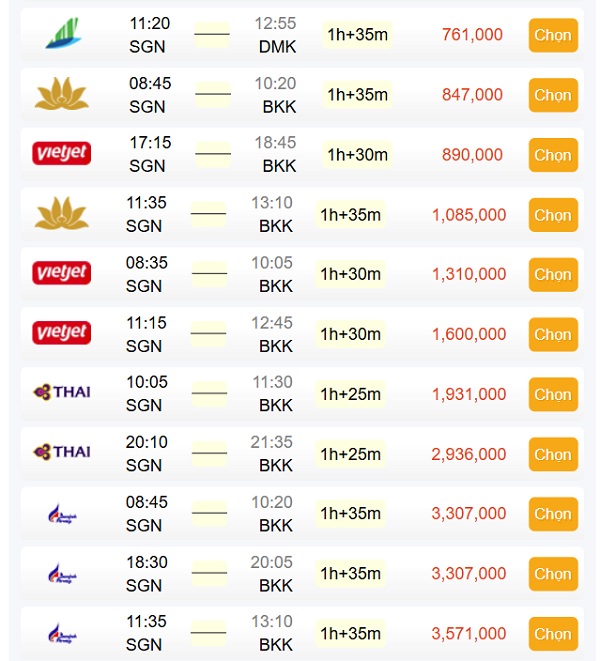Click the Bangkok Airways logo on the 18:30 flight
Screen dimensions: 600x661
(x=62, y=573)
